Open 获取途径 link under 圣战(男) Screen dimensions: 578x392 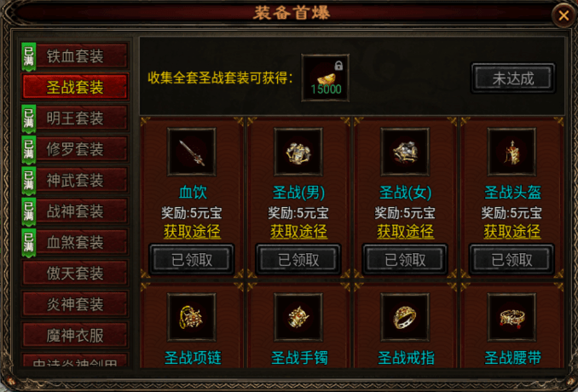pos(298,232)
